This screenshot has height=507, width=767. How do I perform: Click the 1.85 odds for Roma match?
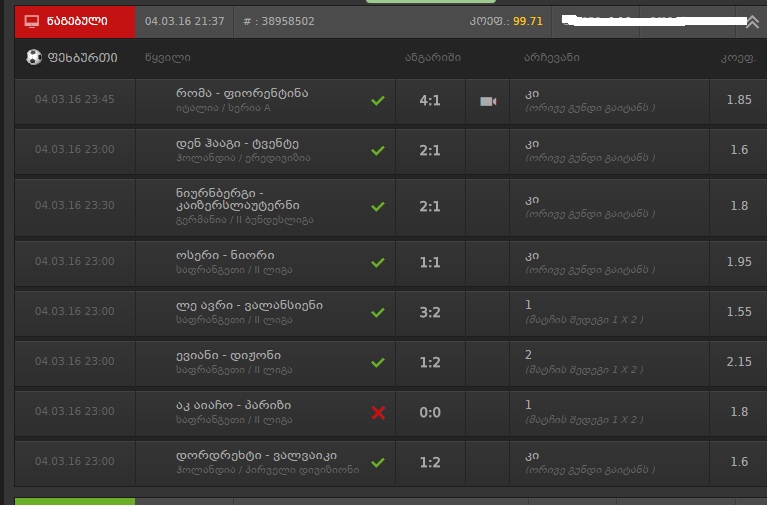[x=739, y=100]
